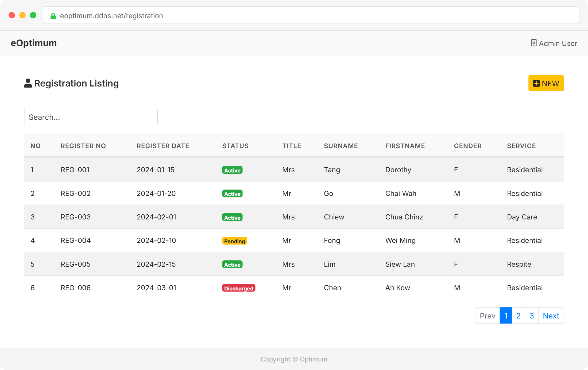Go to page 2 in pagination
This screenshot has width=588, height=370.
pos(518,316)
